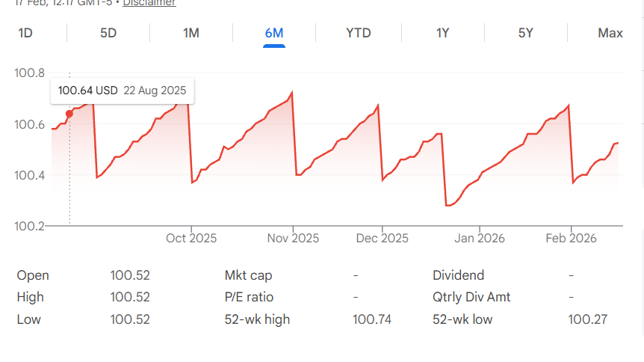This screenshot has width=644, height=362.
Task: Select the 1Y time range
Action: (x=443, y=33)
